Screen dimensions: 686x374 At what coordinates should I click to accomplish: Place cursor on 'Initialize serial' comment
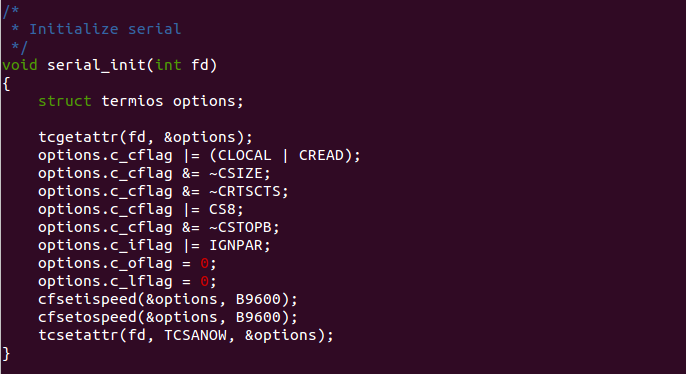click(105, 29)
